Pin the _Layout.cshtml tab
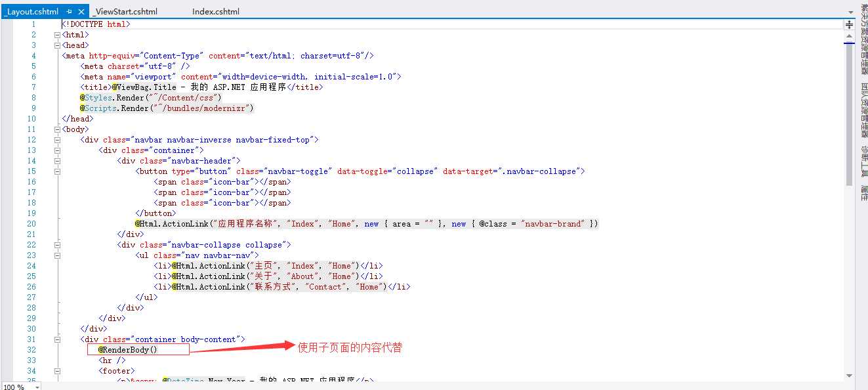The height and width of the screenshot is (390, 868). [70, 12]
